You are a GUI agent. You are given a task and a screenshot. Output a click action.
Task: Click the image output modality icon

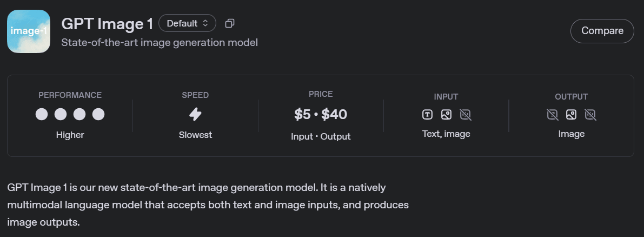point(572,115)
